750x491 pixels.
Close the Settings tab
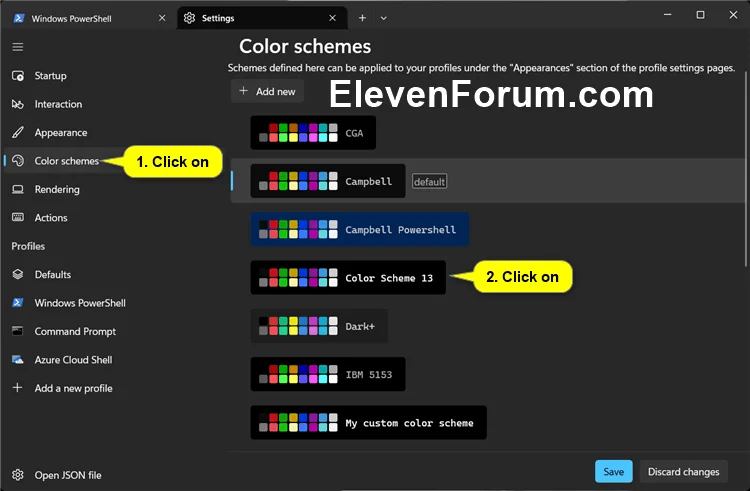click(332, 18)
